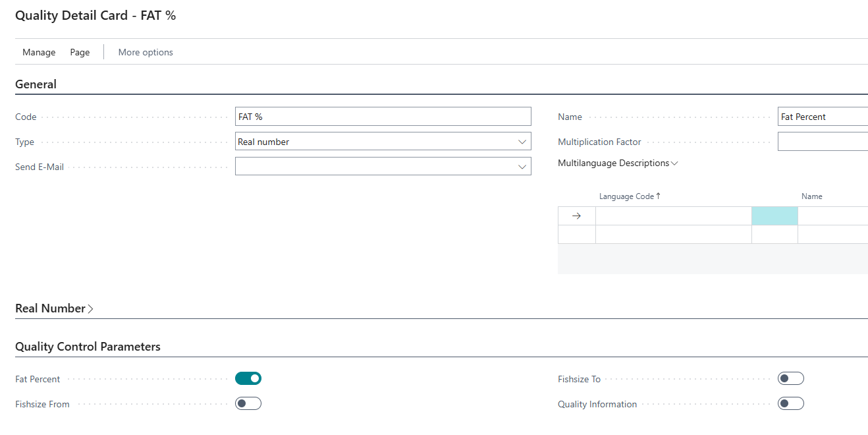
Task: Click the Quality Control Parameters heading
Action: click(88, 347)
